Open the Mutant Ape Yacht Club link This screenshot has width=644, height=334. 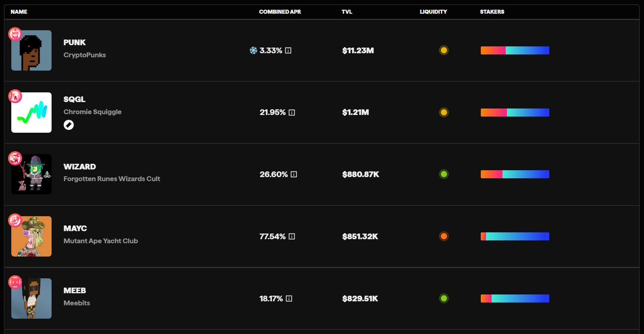(x=101, y=241)
